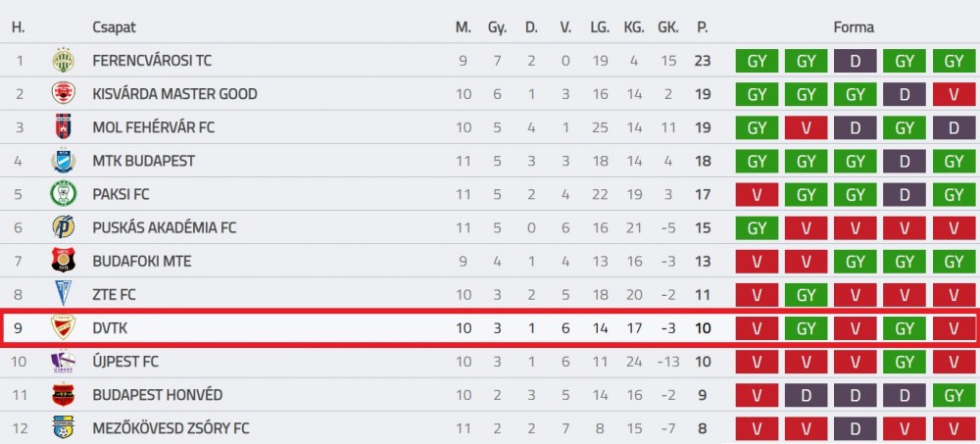Click the Mezőkövesd Zsóry FC crest
This screenshot has width=980, height=444.
tap(63, 427)
